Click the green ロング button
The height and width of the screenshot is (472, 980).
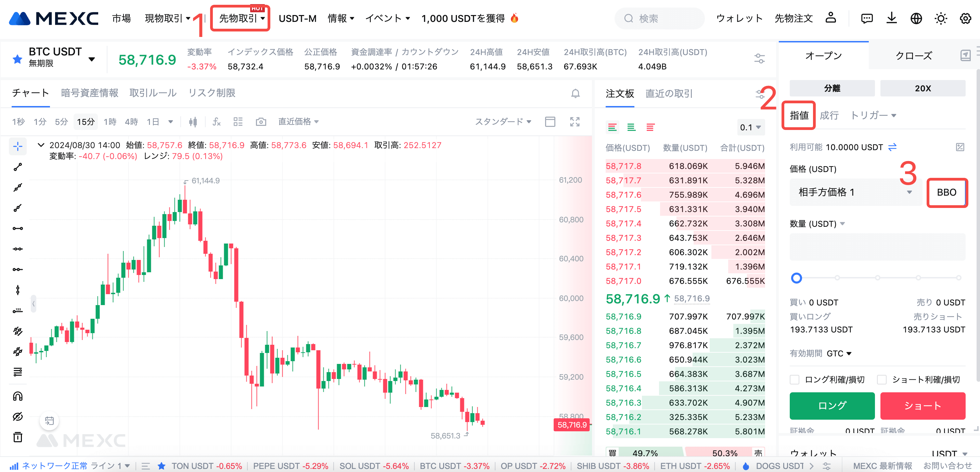pyautogui.click(x=832, y=405)
